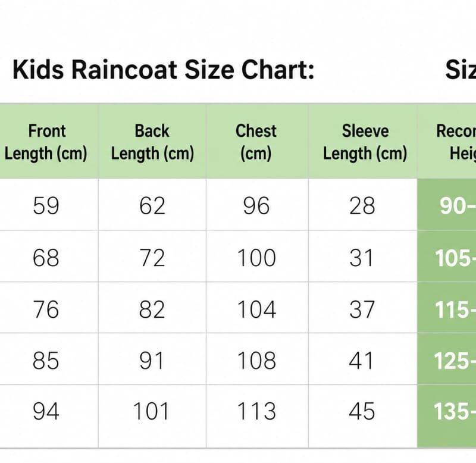
Task: Click the chest value 96
Action: (256, 206)
